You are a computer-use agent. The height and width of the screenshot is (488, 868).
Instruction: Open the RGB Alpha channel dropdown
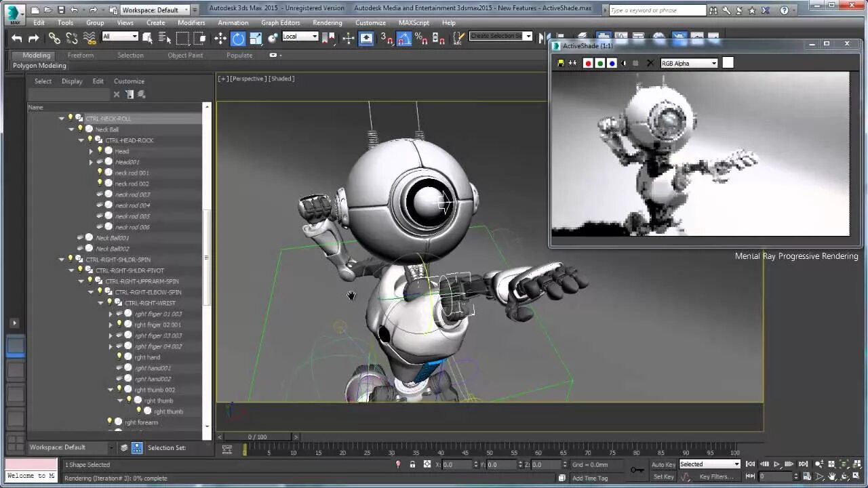click(689, 63)
